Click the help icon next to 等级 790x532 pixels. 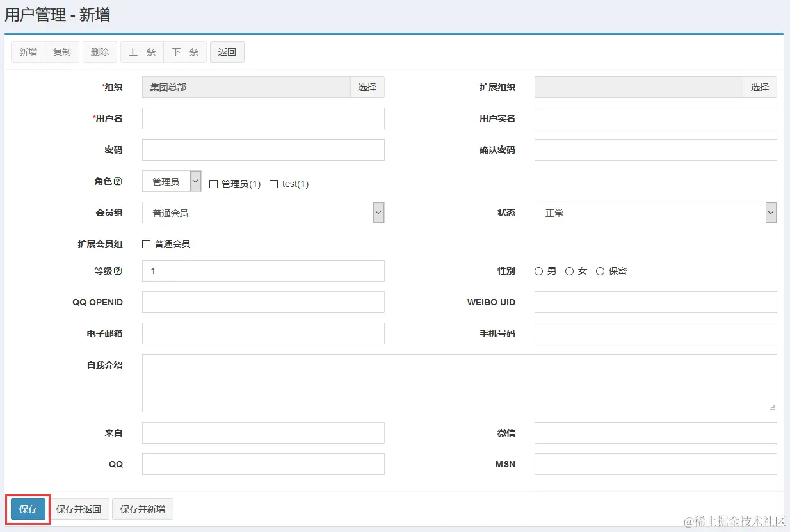pyautogui.click(x=118, y=271)
